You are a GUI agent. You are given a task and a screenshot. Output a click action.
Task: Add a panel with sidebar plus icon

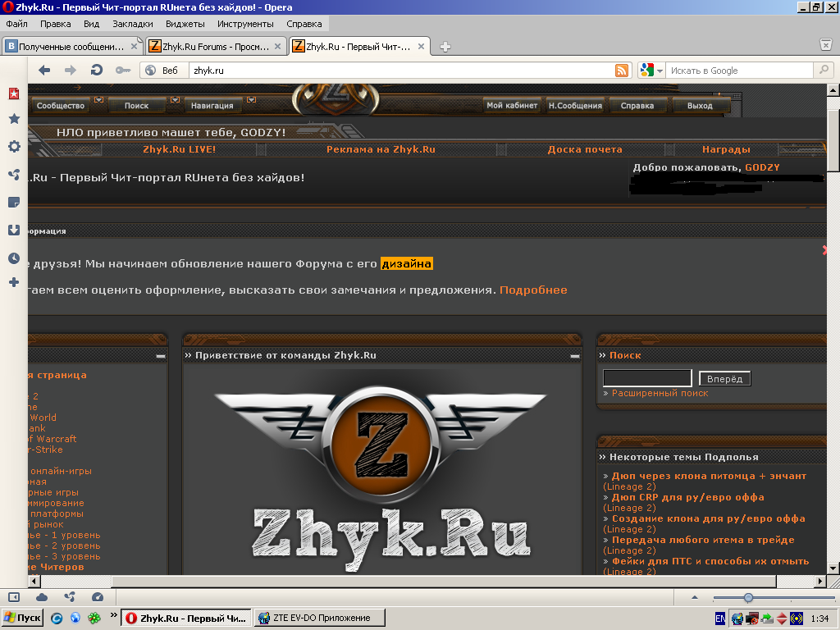(14, 282)
